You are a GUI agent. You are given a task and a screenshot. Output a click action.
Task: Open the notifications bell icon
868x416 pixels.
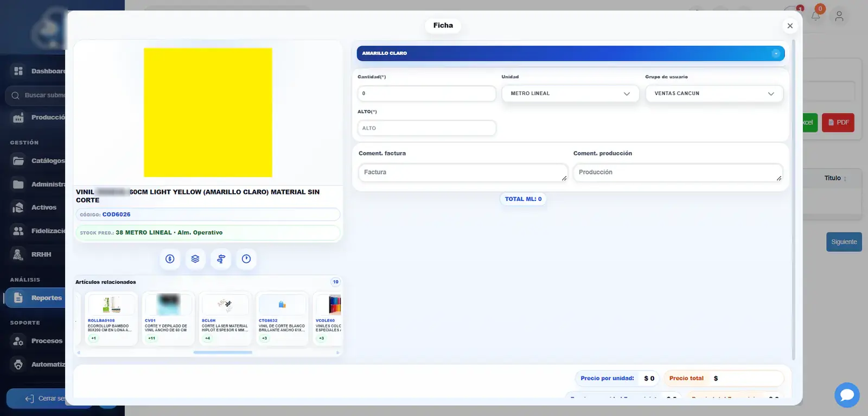tap(815, 16)
